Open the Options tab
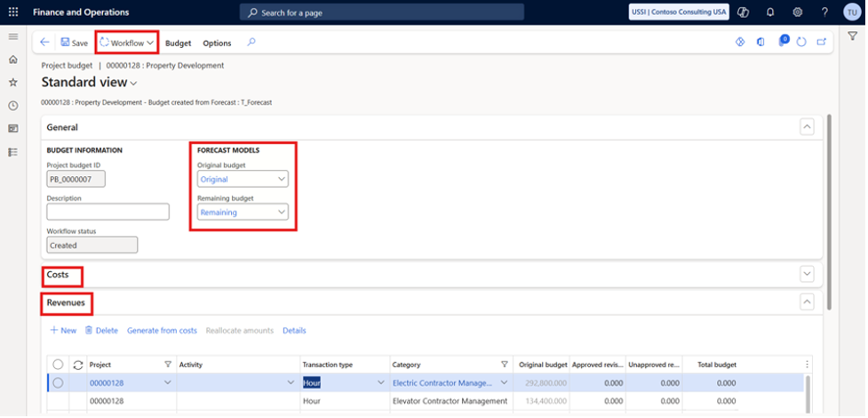This screenshot has width=868, height=418. tap(217, 43)
